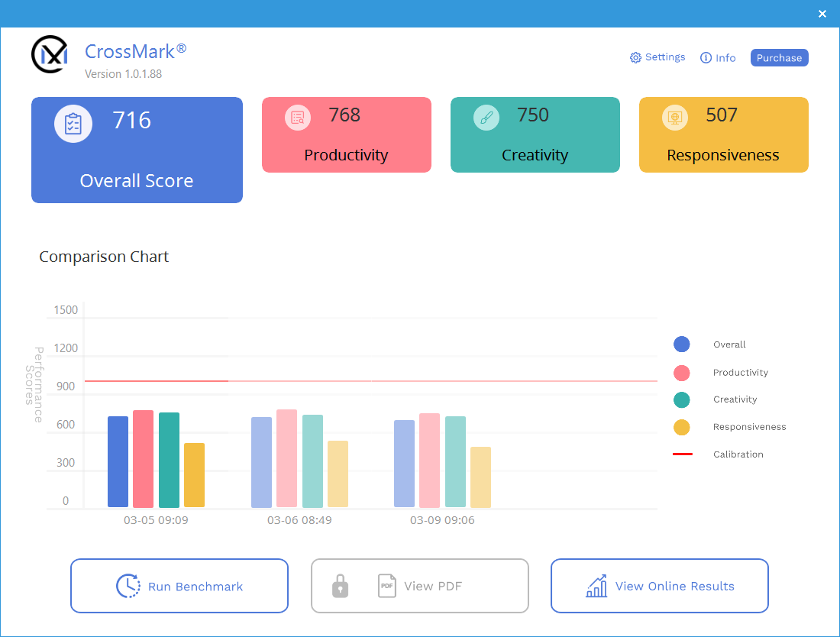Screen dimensions: 840x637
Task: Select the 03-06 08:49 pink Productivity bar
Action: (x=286, y=458)
